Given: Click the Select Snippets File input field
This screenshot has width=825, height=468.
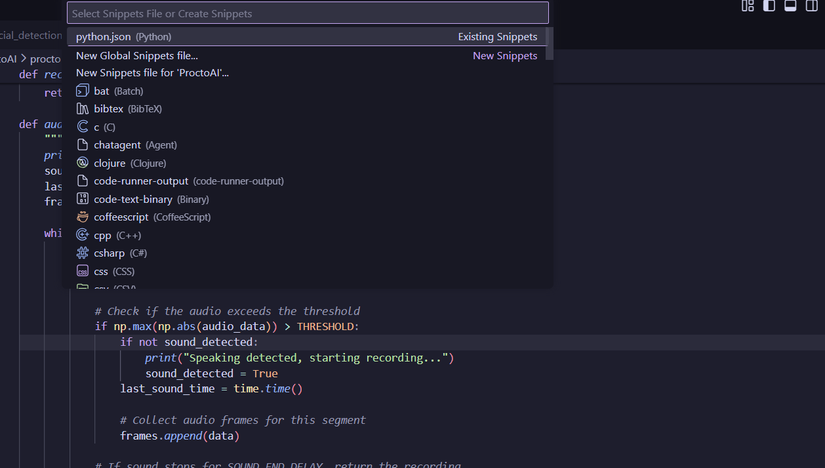Looking at the screenshot, I should tap(308, 13).
